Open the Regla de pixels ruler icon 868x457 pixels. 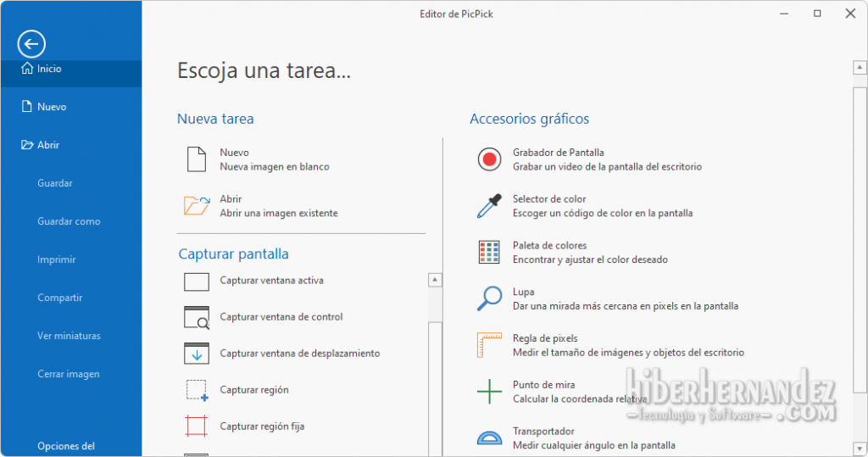click(489, 345)
